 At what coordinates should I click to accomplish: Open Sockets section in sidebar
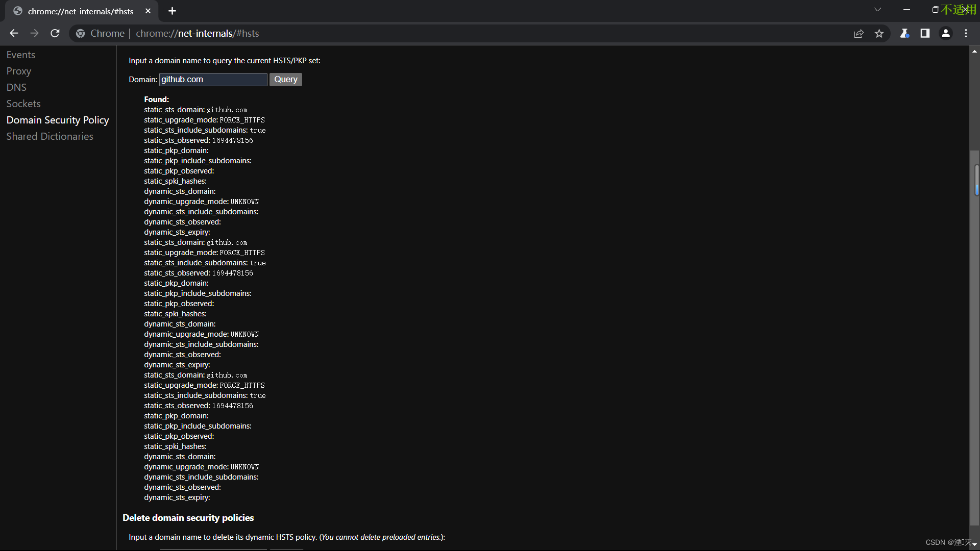pos(23,104)
